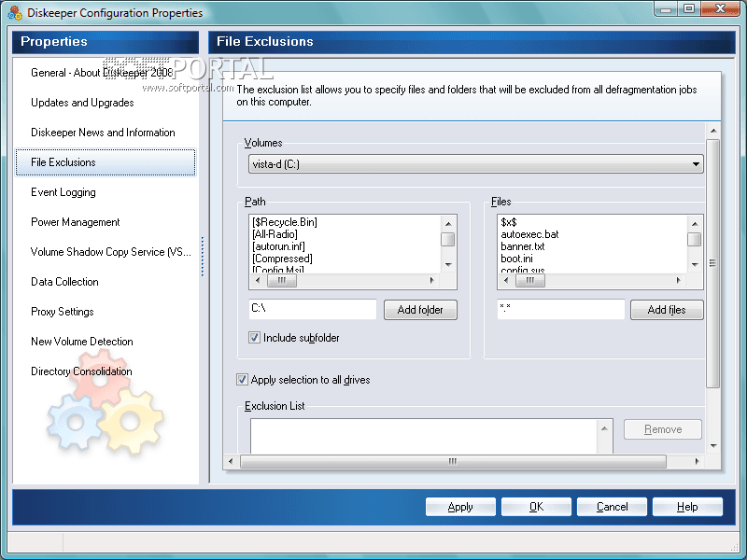Image resolution: width=747 pixels, height=560 pixels.
Task: Select boot.ini in the Files list
Action: [x=517, y=259]
